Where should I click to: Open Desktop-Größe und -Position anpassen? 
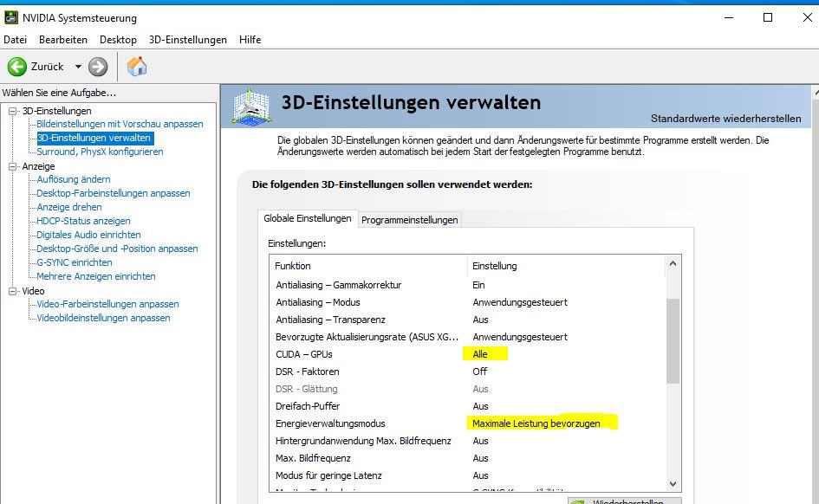tap(117, 249)
